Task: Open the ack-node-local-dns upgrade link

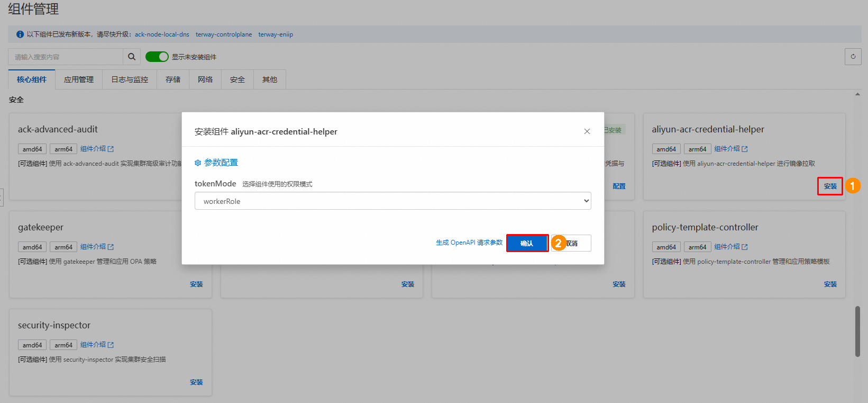Action: coord(162,34)
